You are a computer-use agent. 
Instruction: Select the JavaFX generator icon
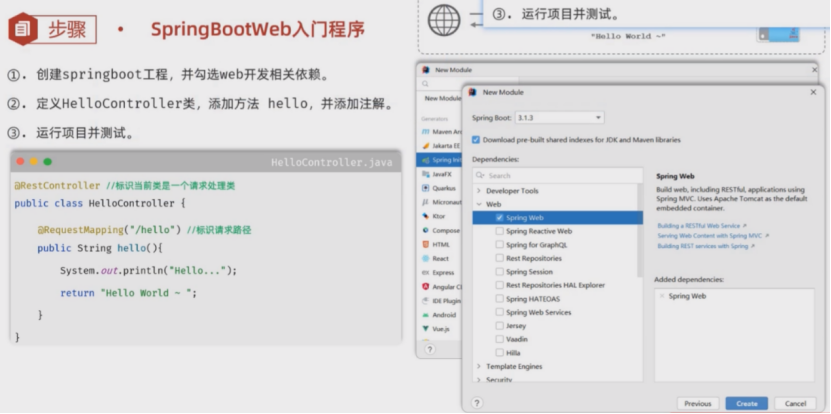coord(426,174)
